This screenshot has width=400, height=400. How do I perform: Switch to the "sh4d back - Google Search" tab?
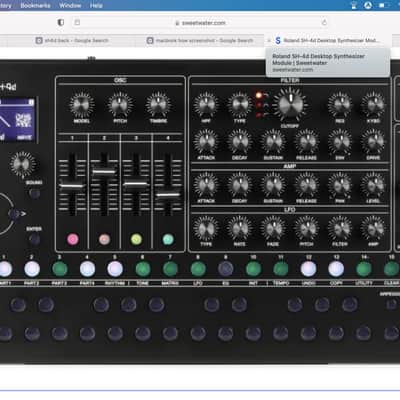pos(72,41)
